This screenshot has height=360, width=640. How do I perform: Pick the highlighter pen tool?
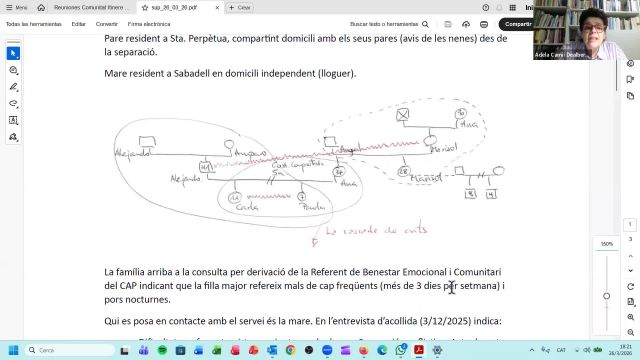coord(13,87)
